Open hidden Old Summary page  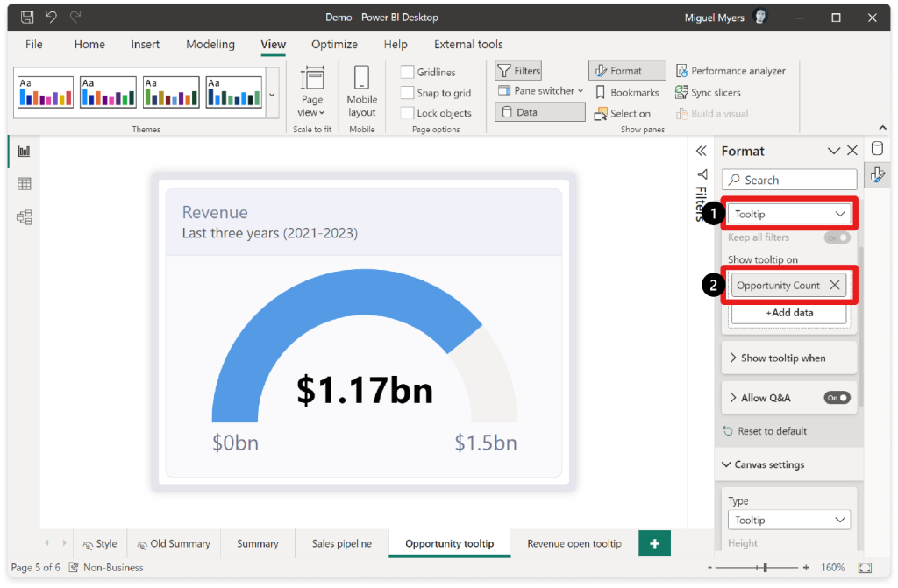tap(174, 543)
